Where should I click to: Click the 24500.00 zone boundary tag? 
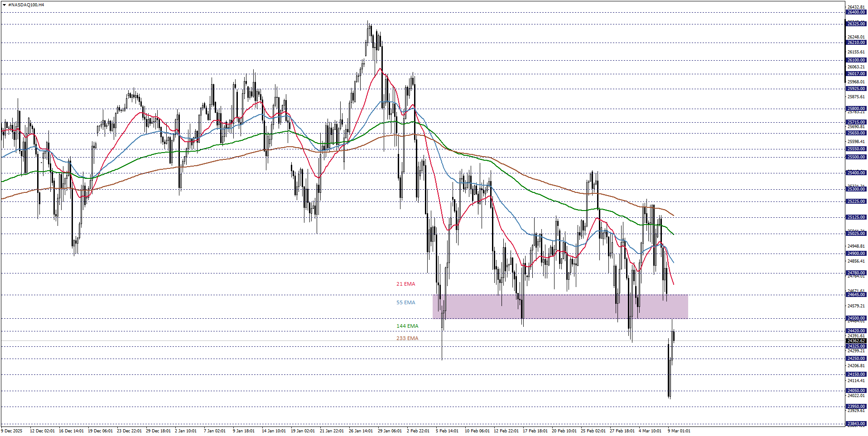[856, 318]
